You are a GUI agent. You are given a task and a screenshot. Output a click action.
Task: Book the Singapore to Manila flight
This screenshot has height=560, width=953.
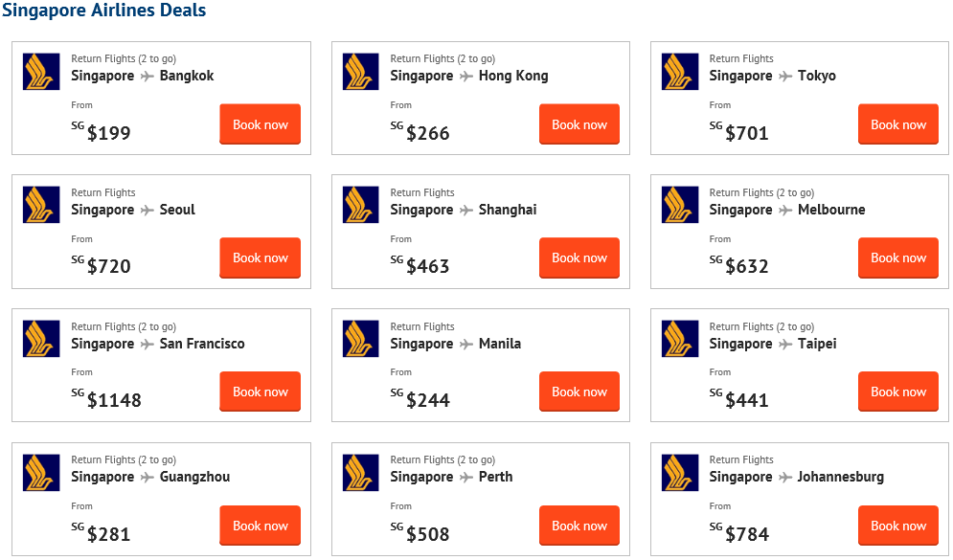pyautogui.click(x=579, y=392)
